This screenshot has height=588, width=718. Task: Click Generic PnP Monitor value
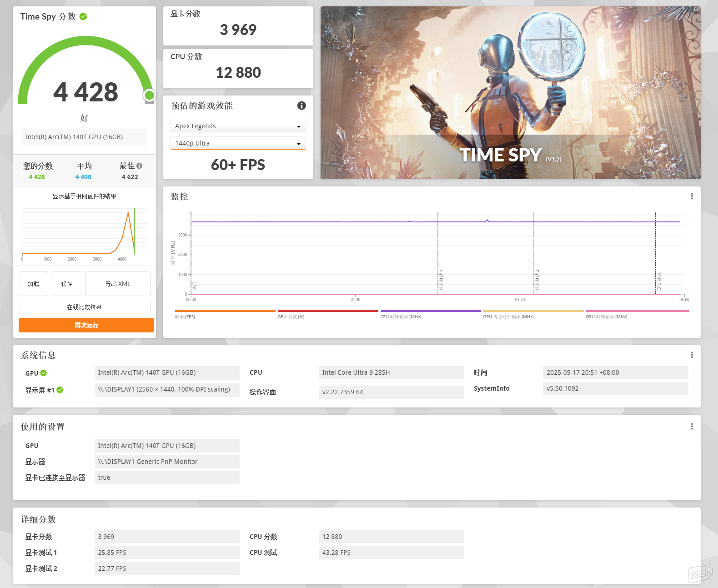pos(167,462)
